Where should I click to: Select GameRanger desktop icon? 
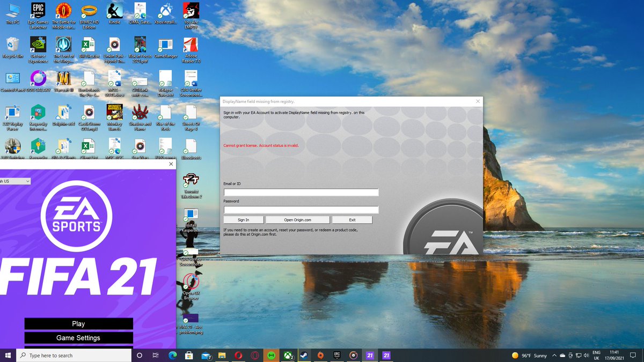tap(165, 48)
